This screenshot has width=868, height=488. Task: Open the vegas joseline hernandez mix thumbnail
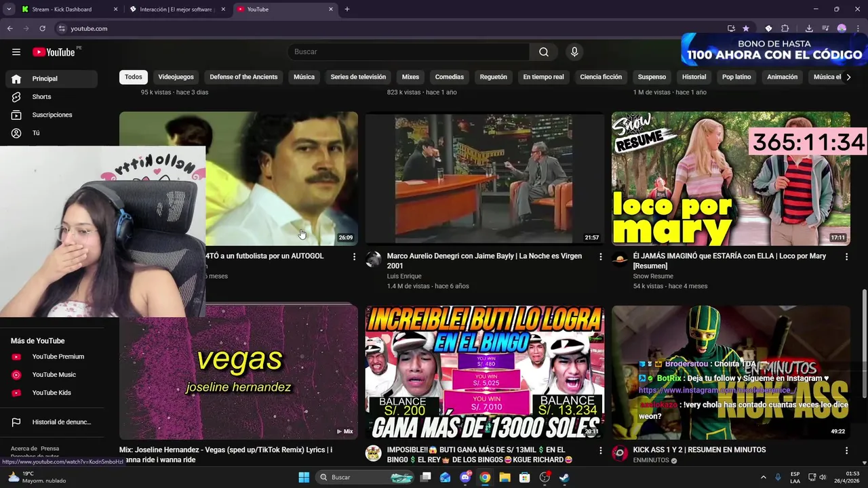(239, 373)
